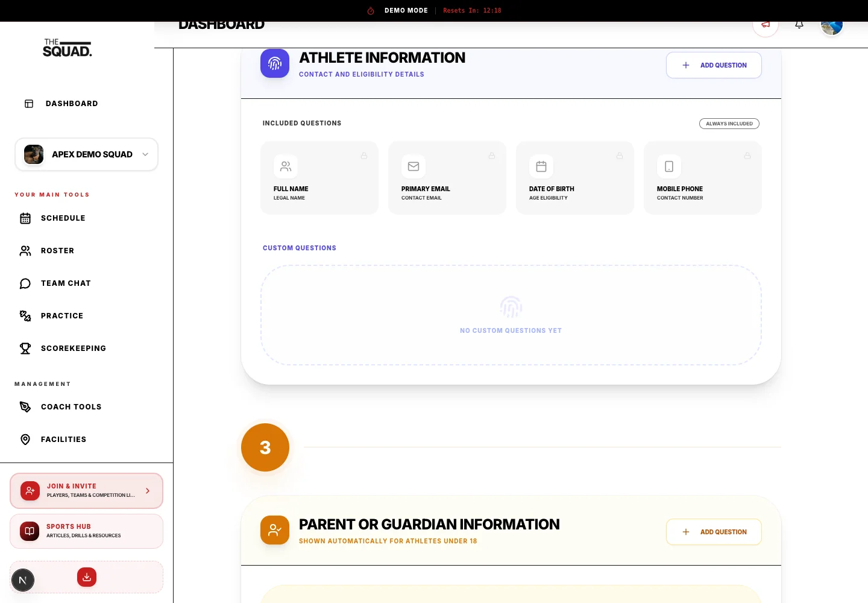Open the Join & Invite card
The height and width of the screenshot is (603, 868).
pos(86,491)
